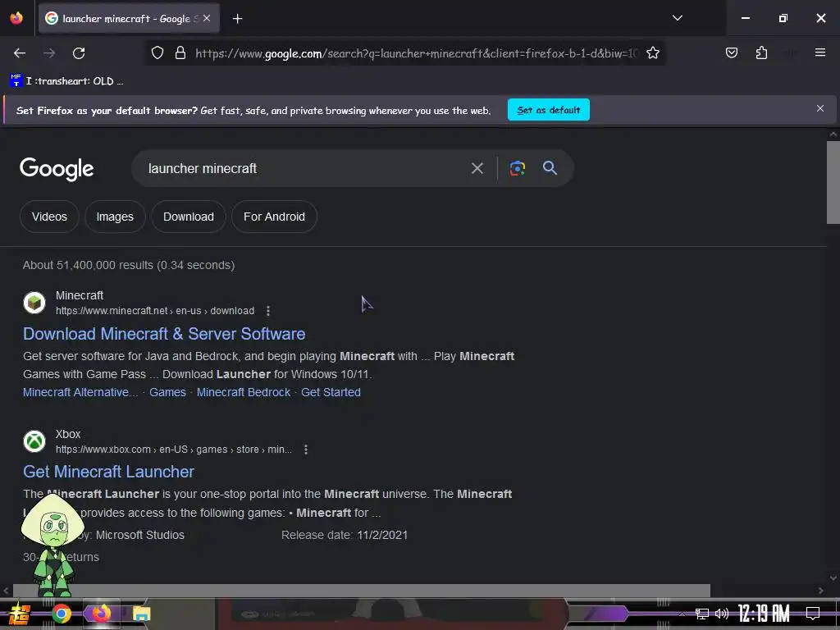Open the notification center icon
Image resolution: width=840 pixels, height=630 pixels.
point(813,614)
